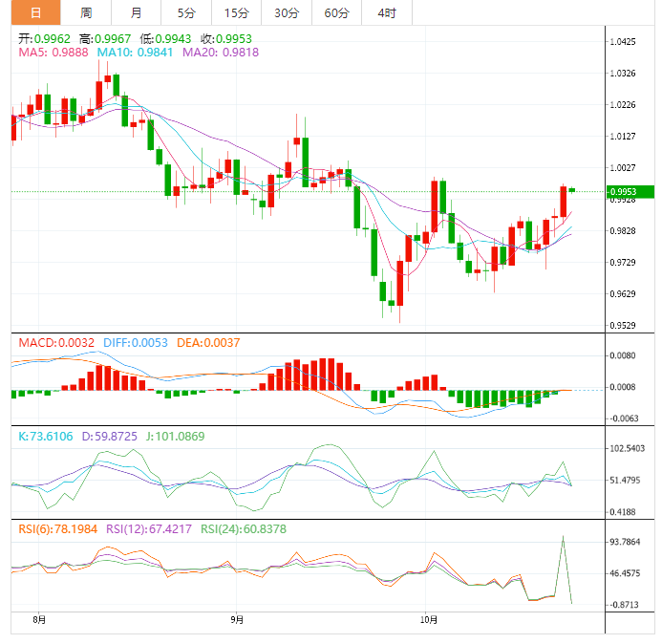Click the J:101.0869 KDJ value

click(175, 437)
